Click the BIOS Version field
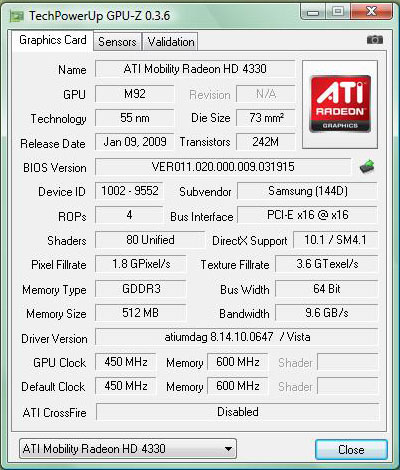400x470 pixels. tap(223, 167)
